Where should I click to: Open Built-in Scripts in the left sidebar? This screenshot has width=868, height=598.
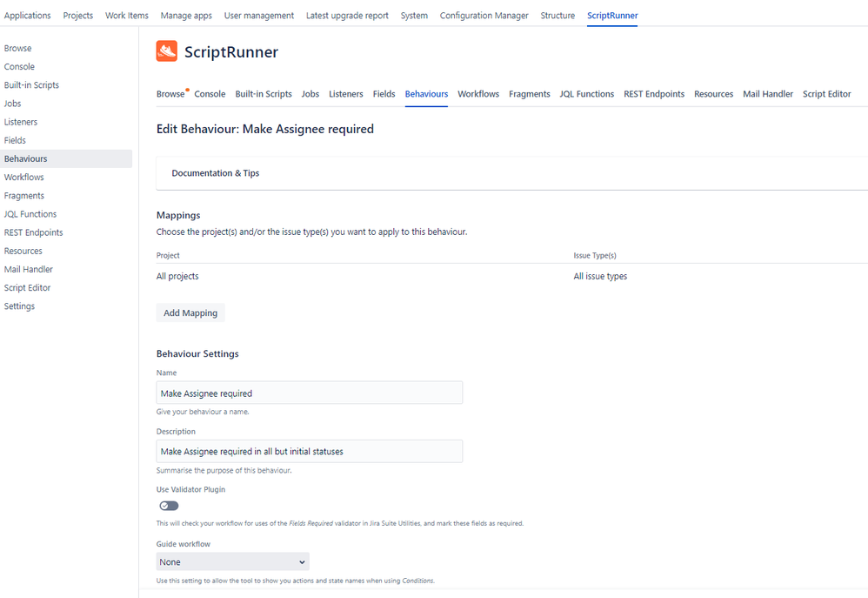[x=31, y=84]
